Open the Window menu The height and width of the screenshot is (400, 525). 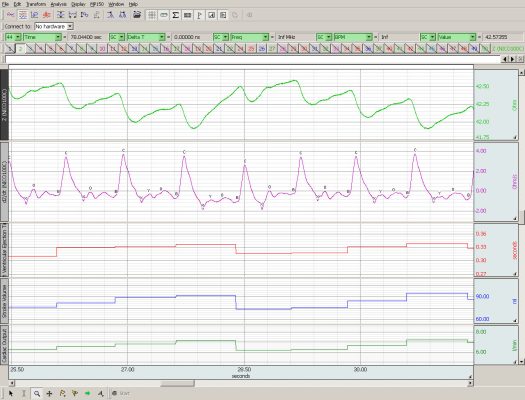tap(116, 4)
